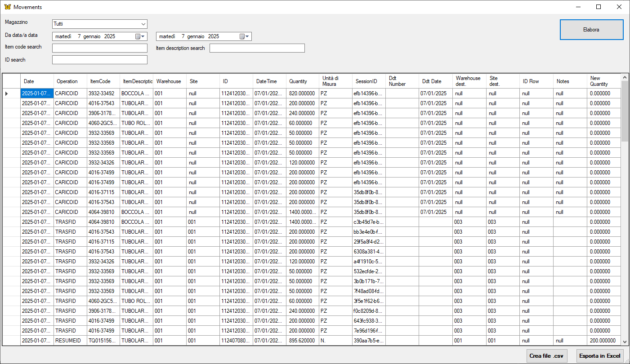630x364 pixels.
Task: Click the ItemCode column header
Action: click(x=103, y=81)
